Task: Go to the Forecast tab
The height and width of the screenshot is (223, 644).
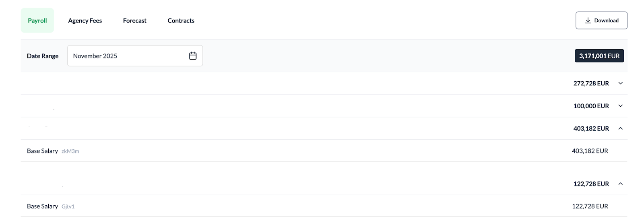Action: [x=135, y=21]
